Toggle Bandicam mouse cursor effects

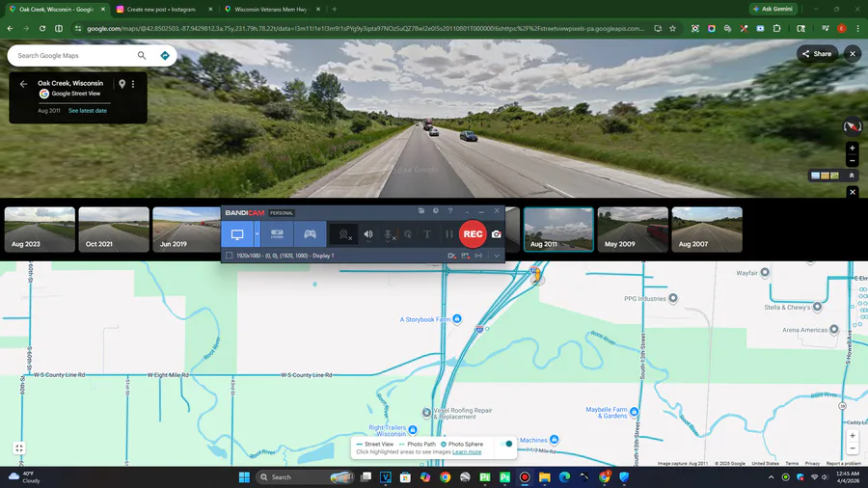pyautogui.click(x=408, y=234)
